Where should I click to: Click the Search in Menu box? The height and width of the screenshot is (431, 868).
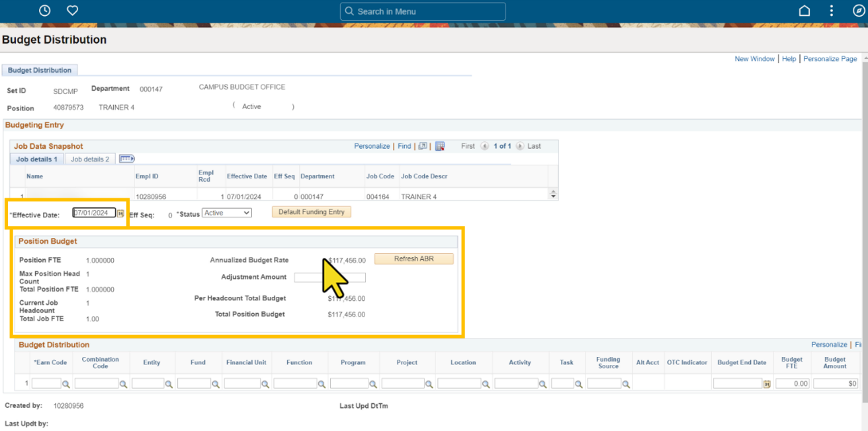click(x=423, y=11)
